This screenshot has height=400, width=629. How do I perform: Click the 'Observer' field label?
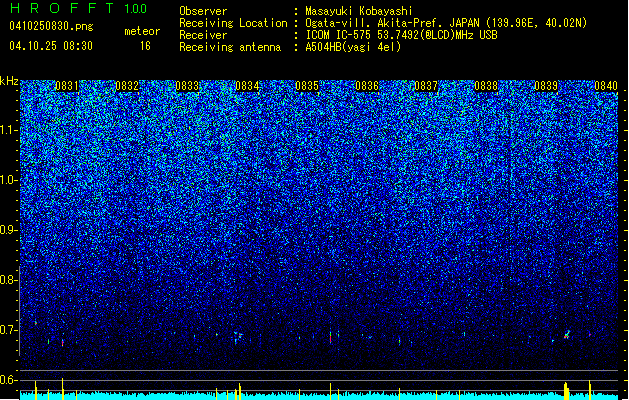(203, 11)
